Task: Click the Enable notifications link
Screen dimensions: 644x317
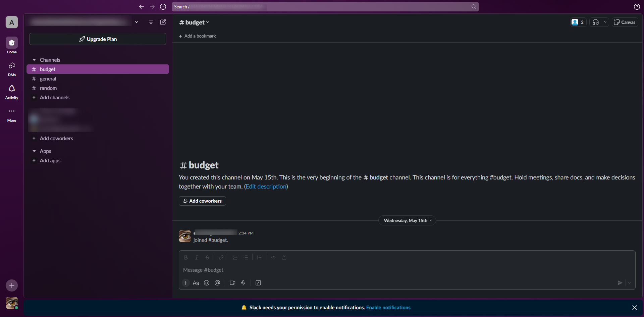Action: coord(388,308)
